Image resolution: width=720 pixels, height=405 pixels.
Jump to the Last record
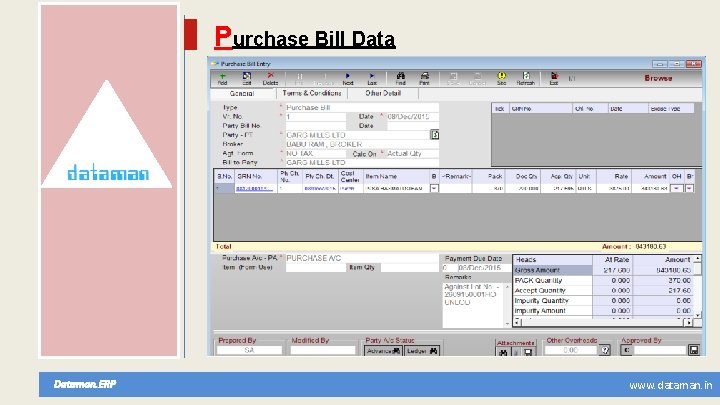click(372, 79)
